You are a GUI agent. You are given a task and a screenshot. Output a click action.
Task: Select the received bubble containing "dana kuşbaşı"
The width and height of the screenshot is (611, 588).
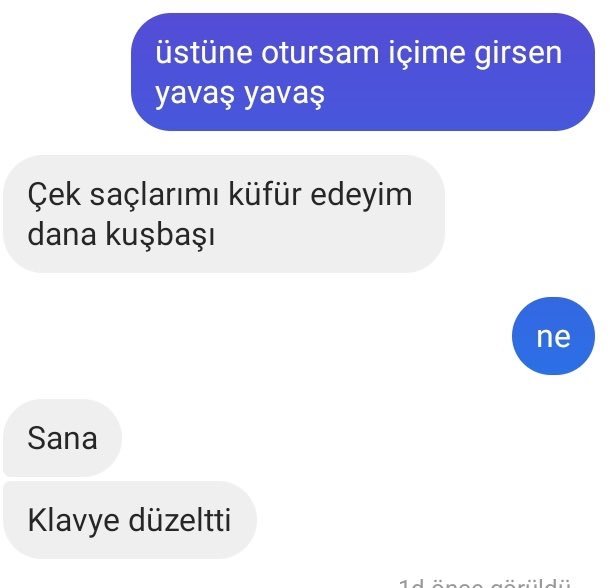point(224,214)
